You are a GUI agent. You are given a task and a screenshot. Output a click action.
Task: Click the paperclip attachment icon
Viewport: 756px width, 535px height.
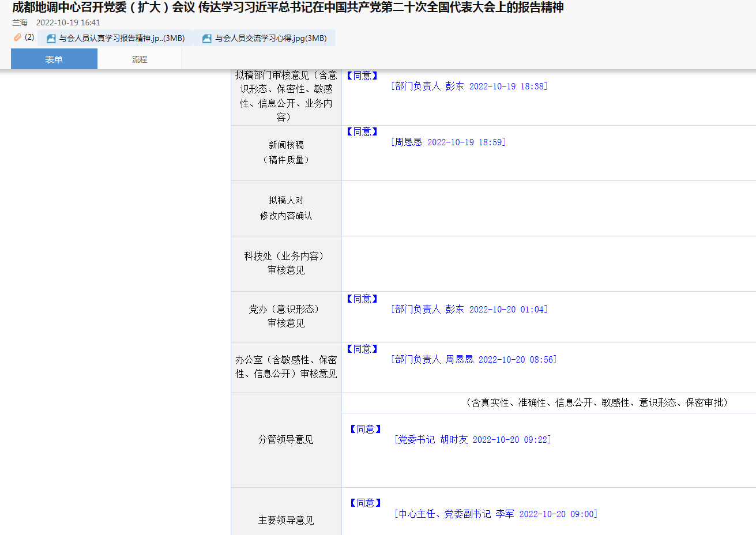17,37
